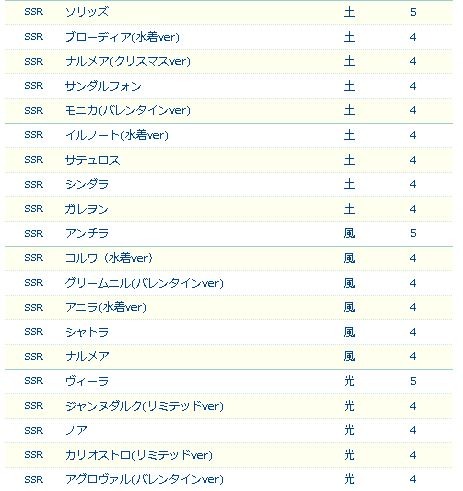Image resolution: width=463 pixels, height=491 pixels.
Task: Click the ガレヲン character name
Action: tap(87, 209)
